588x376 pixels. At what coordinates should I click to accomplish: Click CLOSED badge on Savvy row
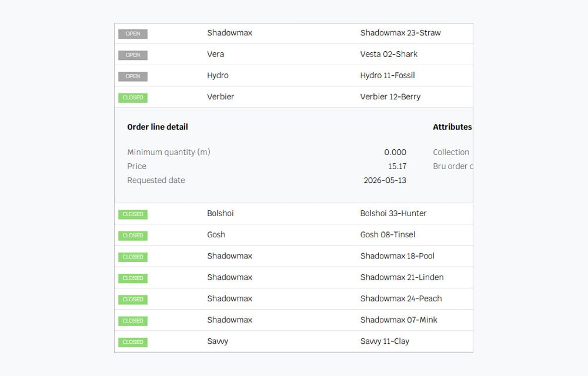tap(133, 342)
